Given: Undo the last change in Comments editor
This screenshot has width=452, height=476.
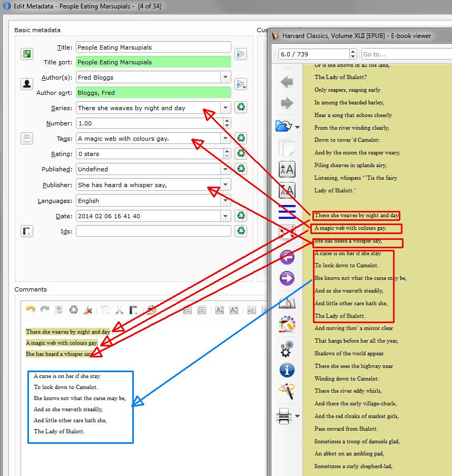Looking at the screenshot, I should point(31,309).
